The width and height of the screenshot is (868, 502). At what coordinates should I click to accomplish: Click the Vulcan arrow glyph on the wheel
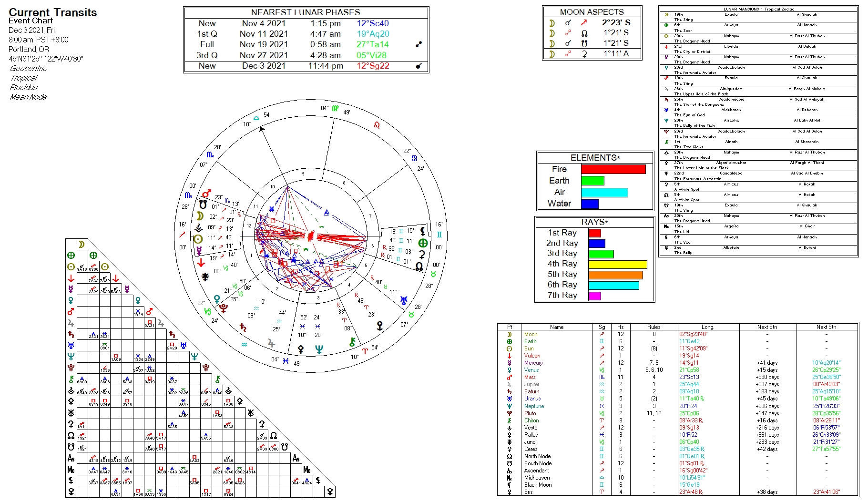201,262
